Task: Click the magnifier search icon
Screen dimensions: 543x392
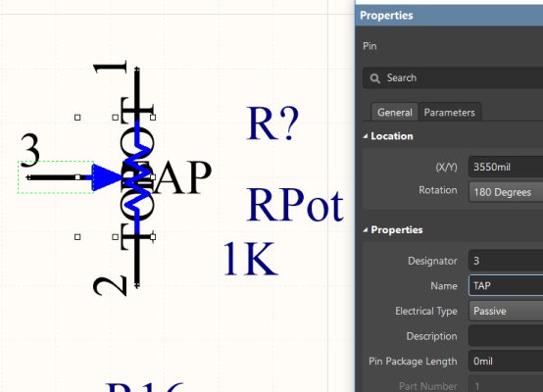Action: click(x=374, y=78)
